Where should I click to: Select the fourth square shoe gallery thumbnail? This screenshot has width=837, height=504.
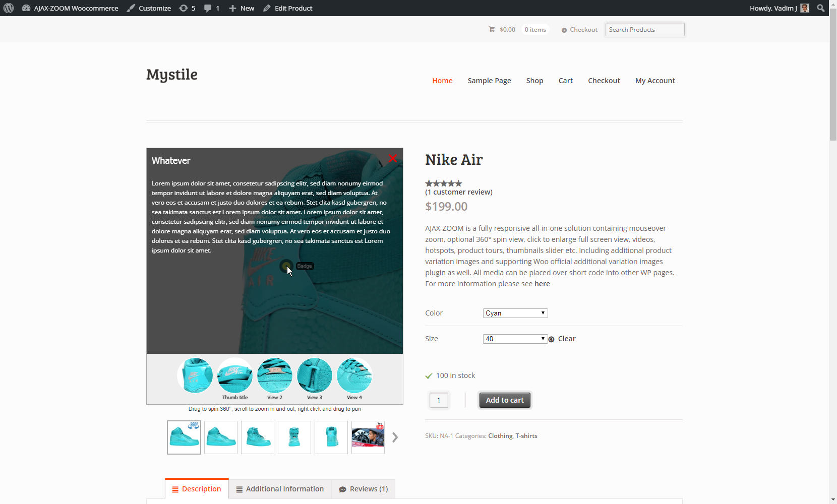point(294,437)
